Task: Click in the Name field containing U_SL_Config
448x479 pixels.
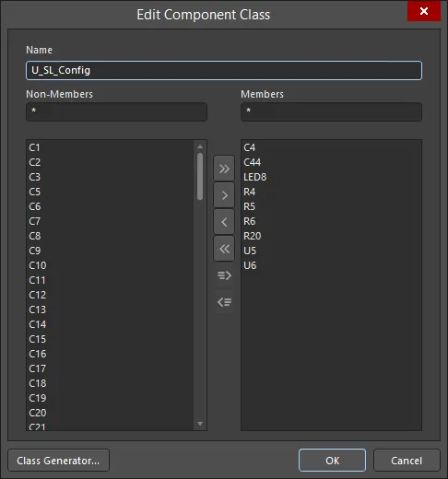Action: pos(224,70)
